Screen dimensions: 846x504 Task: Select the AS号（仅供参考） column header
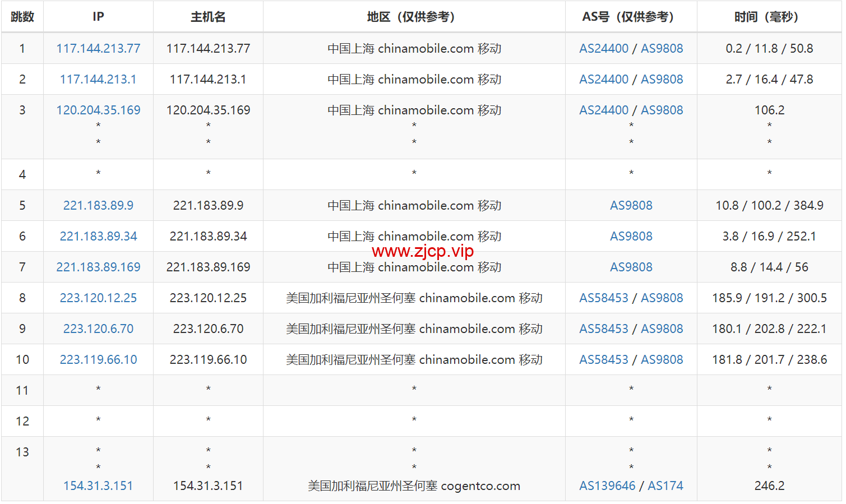pyautogui.click(x=631, y=17)
